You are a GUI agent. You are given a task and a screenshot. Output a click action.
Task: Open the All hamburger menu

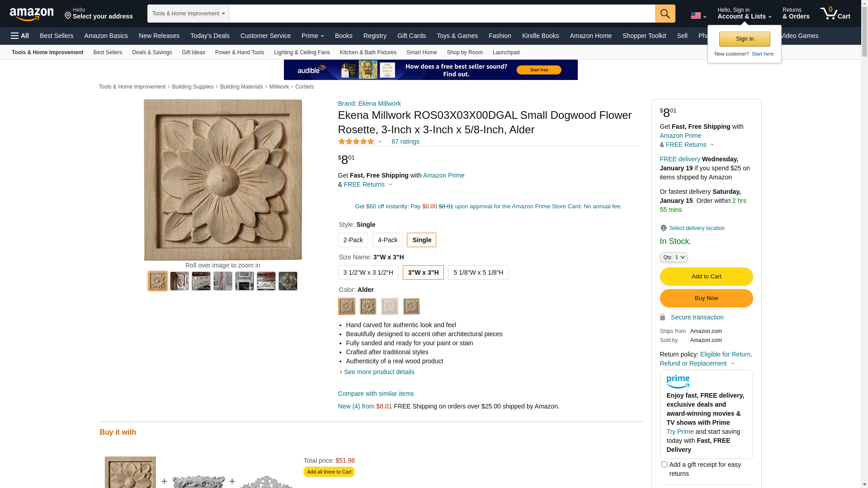point(20,36)
